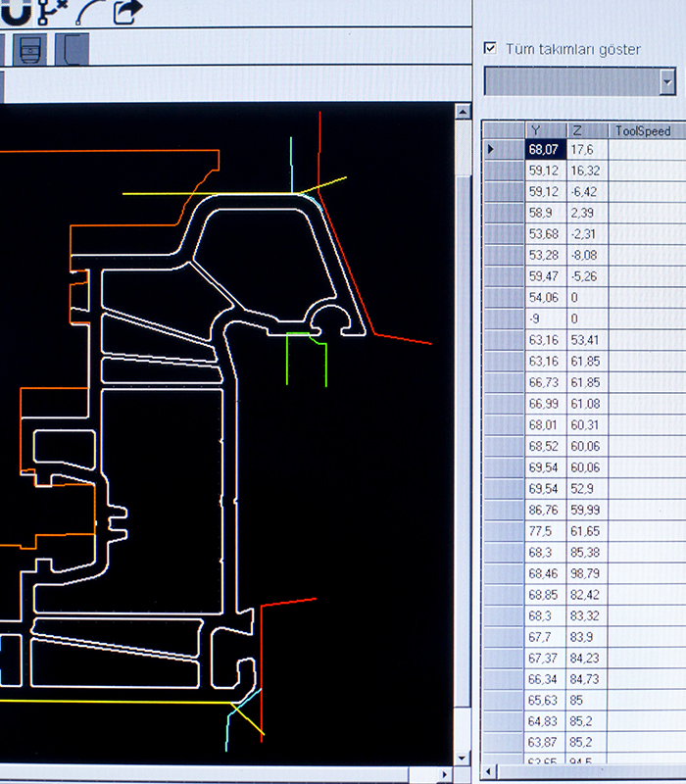Click the cell showing Y value -9
Image resolution: width=686 pixels, height=784 pixels.
[545, 318]
